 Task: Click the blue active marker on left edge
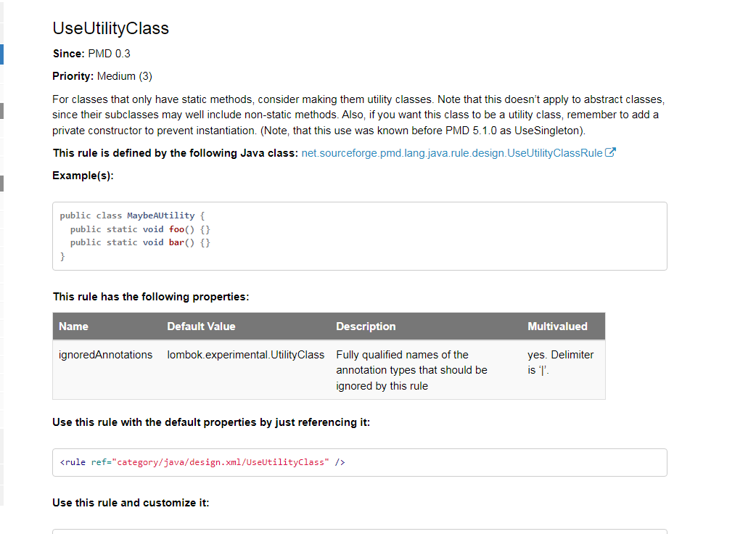click(x=1, y=54)
